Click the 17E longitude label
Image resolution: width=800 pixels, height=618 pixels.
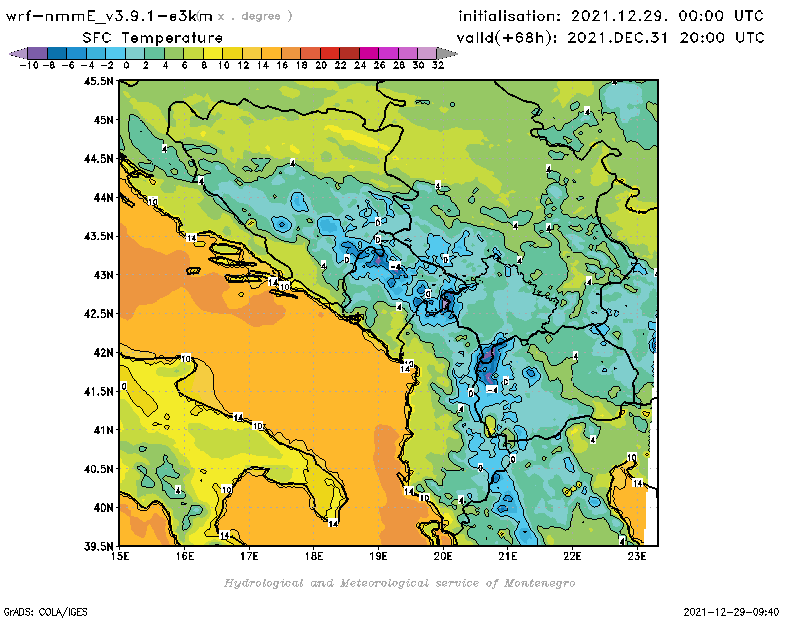click(249, 556)
